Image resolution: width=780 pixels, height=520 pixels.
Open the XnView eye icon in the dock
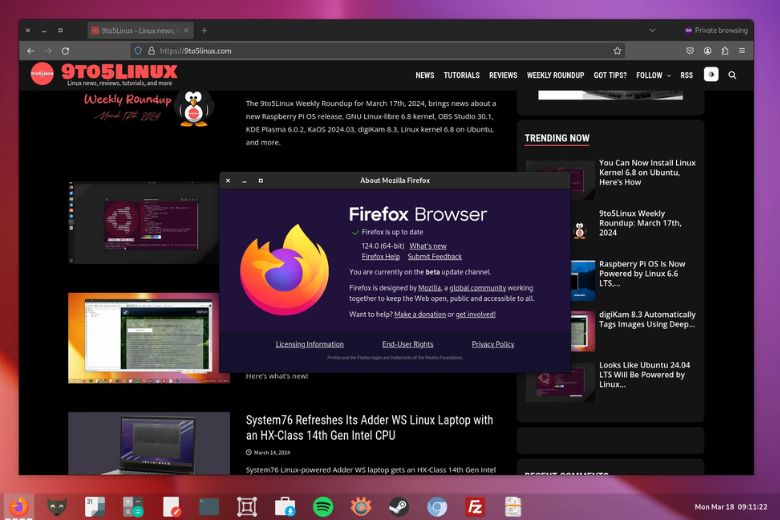(x=361, y=507)
